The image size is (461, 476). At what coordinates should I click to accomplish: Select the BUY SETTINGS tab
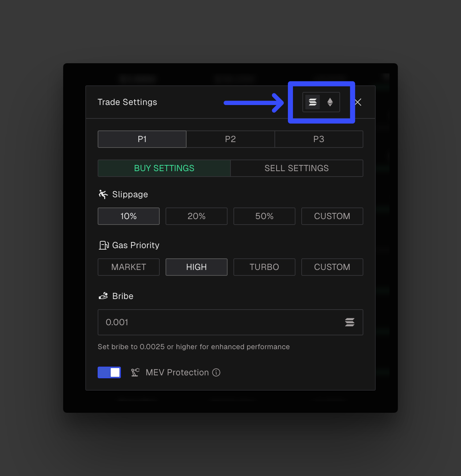coord(164,168)
